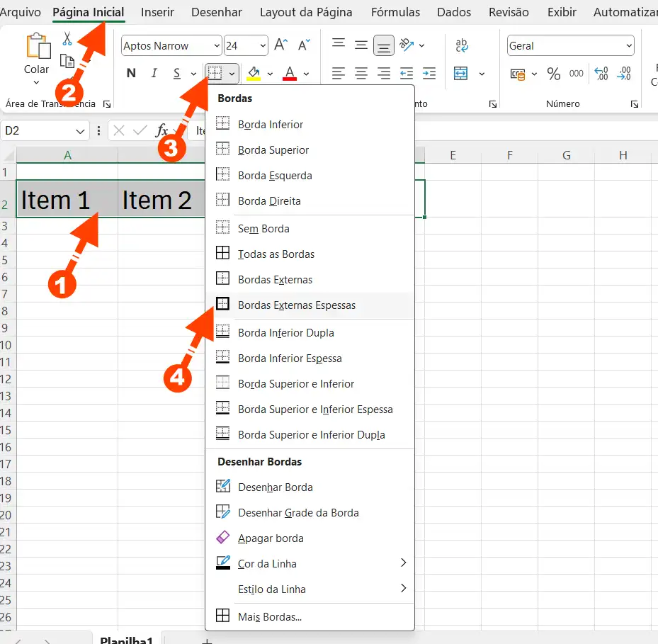Switch to the Inserir ribbon tab
Image resolution: width=658 pixels, height=644 pixels.
(x=157, y=12)
